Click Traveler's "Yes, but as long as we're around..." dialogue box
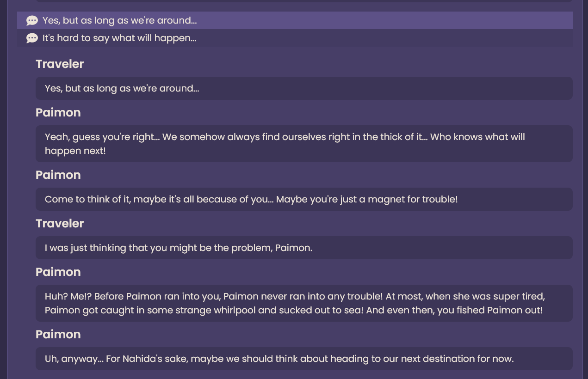The width and height of the screenshot is (588, 379). (x=303, y=88)
